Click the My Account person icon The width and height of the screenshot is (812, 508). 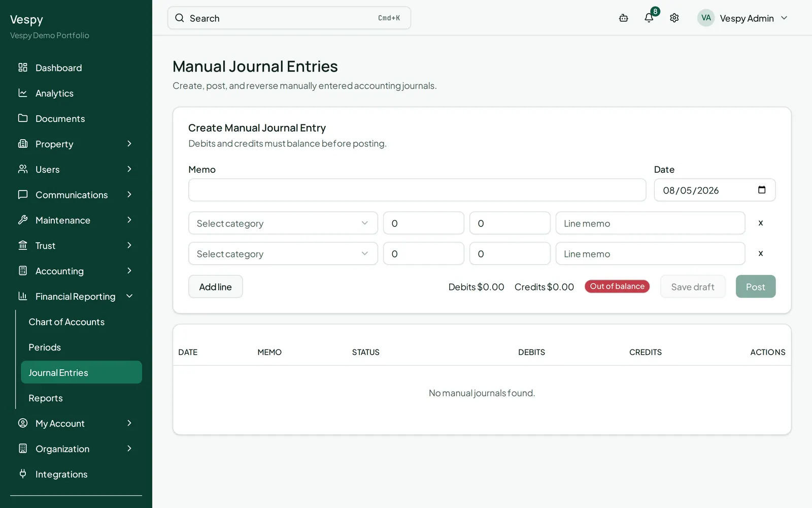click(23, 423)
